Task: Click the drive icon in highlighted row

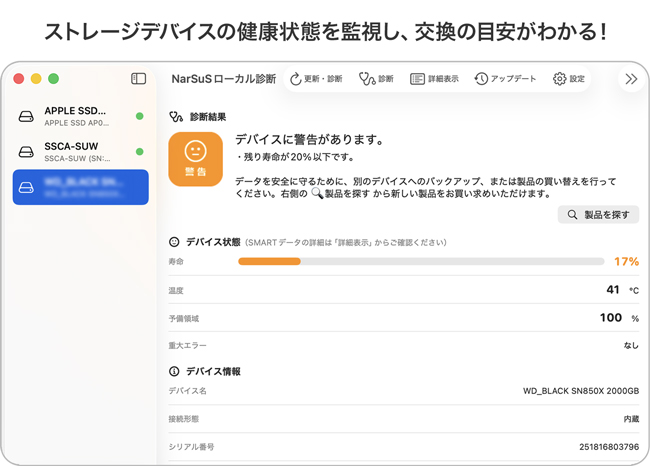Action: (x=26, y=188)
